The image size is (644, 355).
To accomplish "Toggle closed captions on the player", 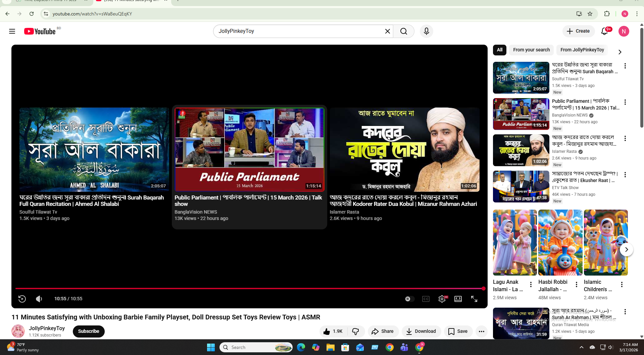I will 426,299.
